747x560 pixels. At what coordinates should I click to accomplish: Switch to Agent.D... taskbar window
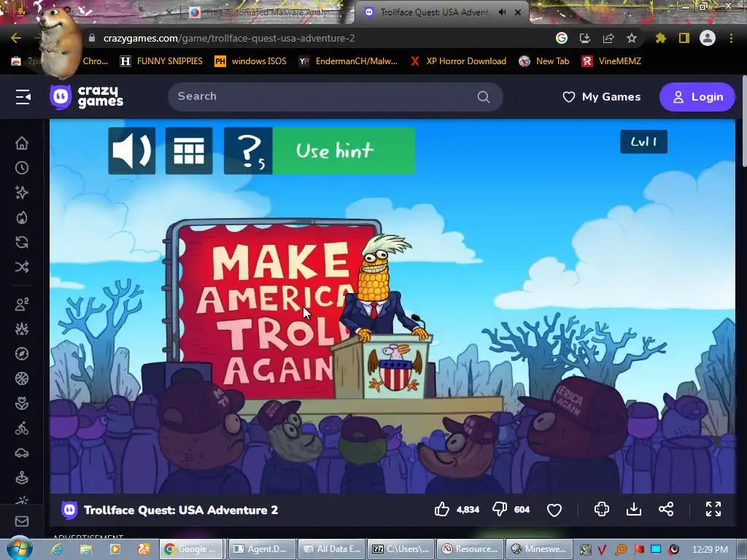pyautogui.click(x=262, y=549)
